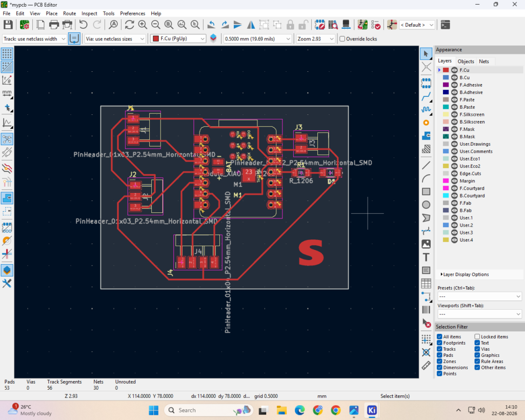The height and width of the screenshot is (420, 525).
Task: Click the Print icon
Action: pyautogui.click(x=54, y=25)
